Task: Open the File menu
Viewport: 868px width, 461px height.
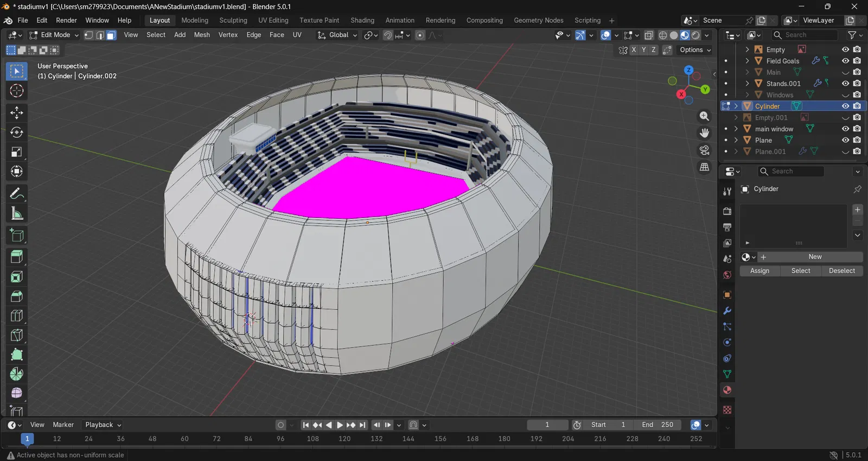Action: 23,21
